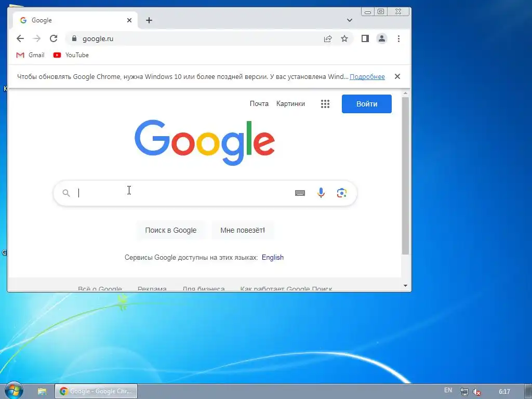Open the Chrome profile avatar
The height and width of the screenshot is (399, 532).
[x=382, y=38]
